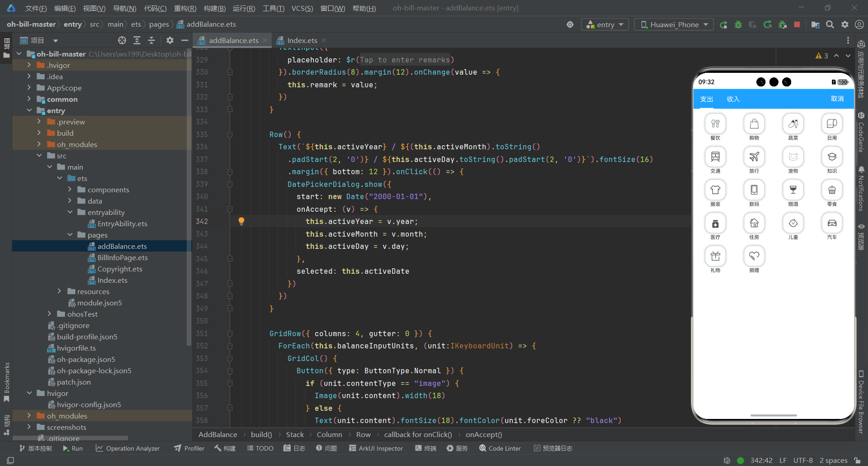The image size is (868, 466).
Task: Collapse the entry module folder
Action: tap(29, 110)
